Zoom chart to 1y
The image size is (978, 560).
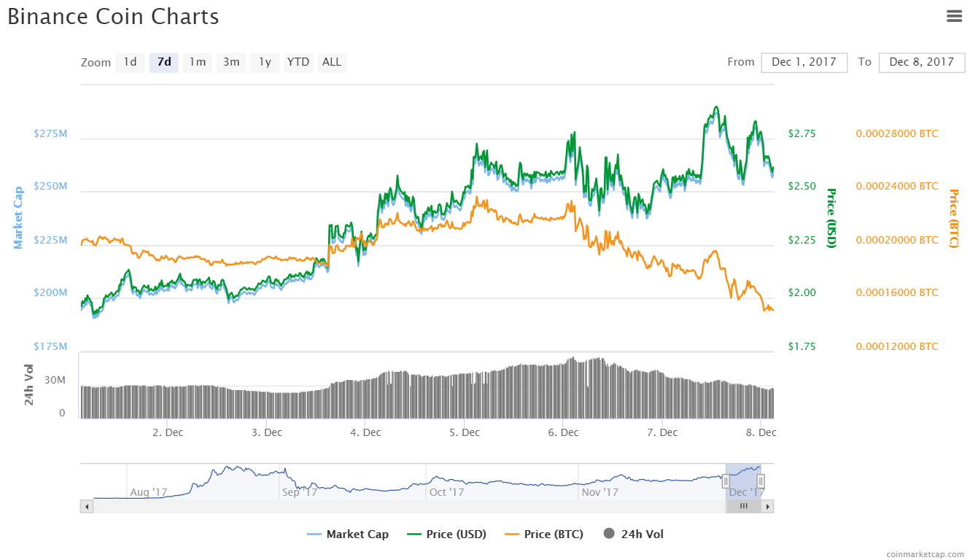[265, 63]
